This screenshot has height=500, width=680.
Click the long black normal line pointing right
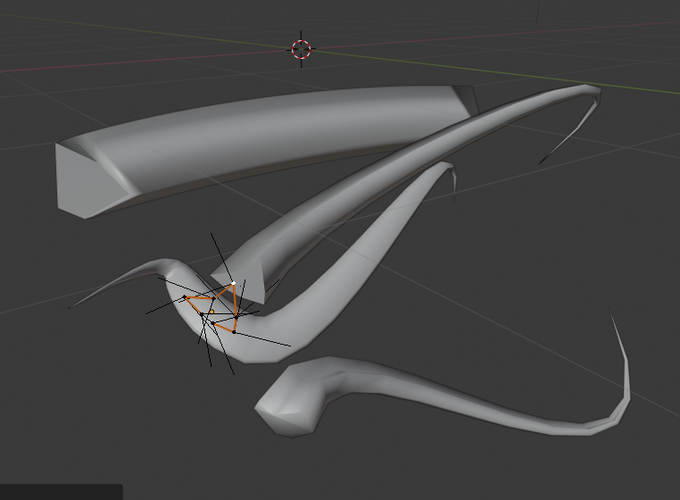tap(262, 339)
